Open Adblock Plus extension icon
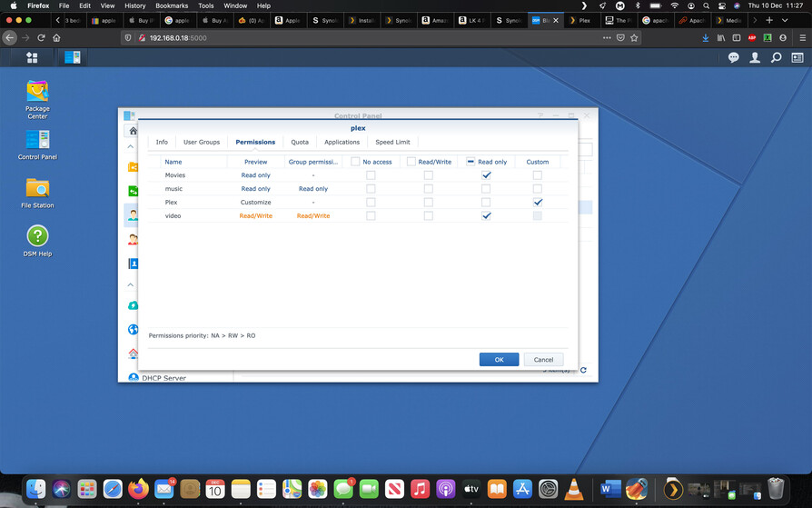 pos(752,38)
